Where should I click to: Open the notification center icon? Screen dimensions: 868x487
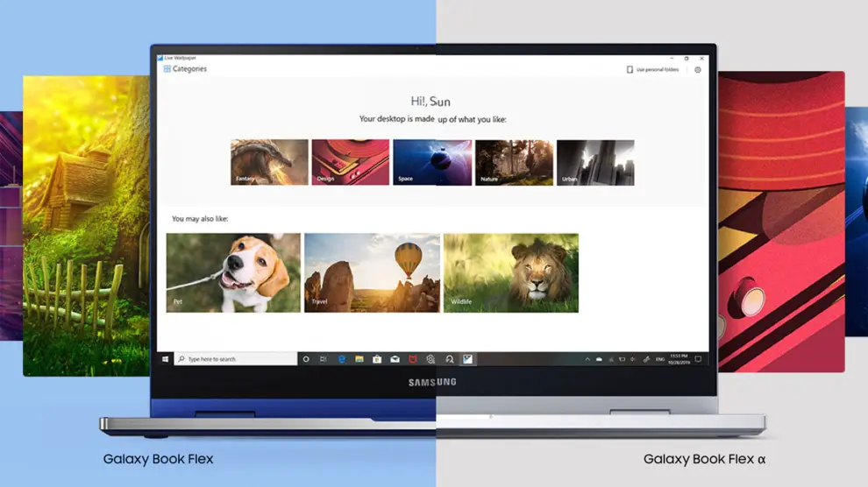tap(699, 359)
